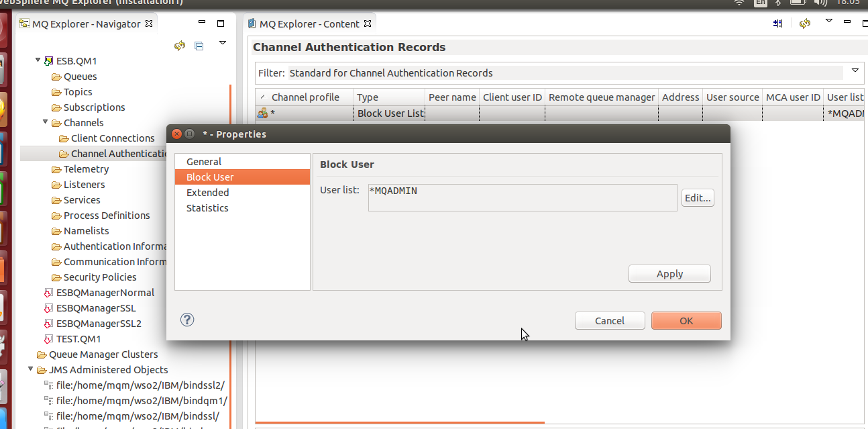Click the * record's user icon in the table
The width and height of the screenshot is (868, 429).
pyautogui.click(x=262, y=113)
